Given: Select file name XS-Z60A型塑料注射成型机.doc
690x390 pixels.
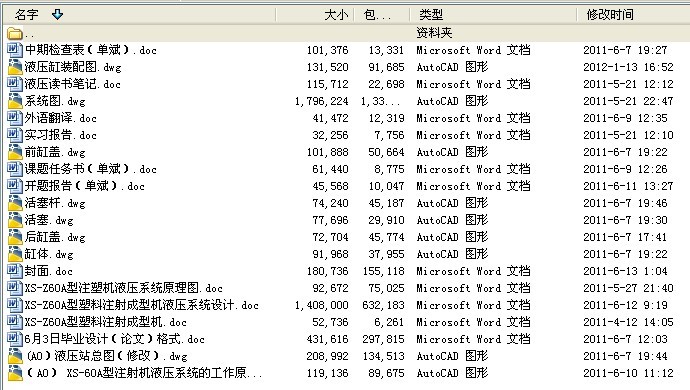Looking at the screenshot, I should [105, 322].
